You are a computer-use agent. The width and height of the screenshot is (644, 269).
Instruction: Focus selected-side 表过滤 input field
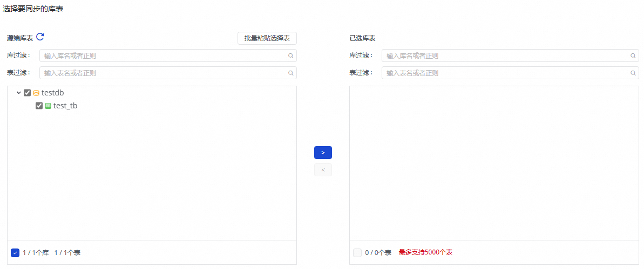pos(510,73)
